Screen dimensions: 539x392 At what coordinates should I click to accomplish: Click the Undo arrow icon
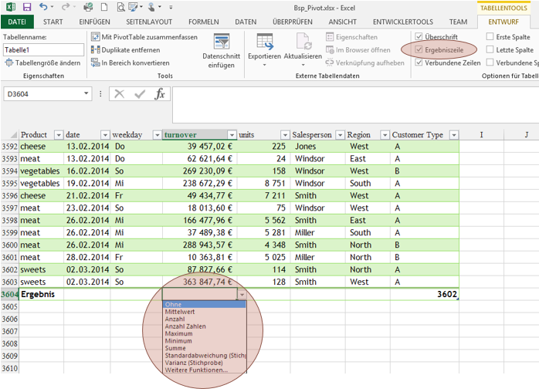click(43, 7)
